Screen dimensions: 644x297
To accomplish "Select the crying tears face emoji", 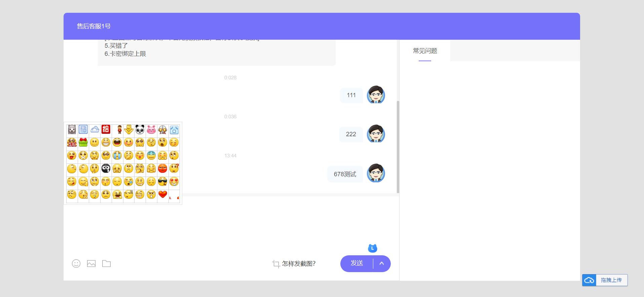I will 117,155.
